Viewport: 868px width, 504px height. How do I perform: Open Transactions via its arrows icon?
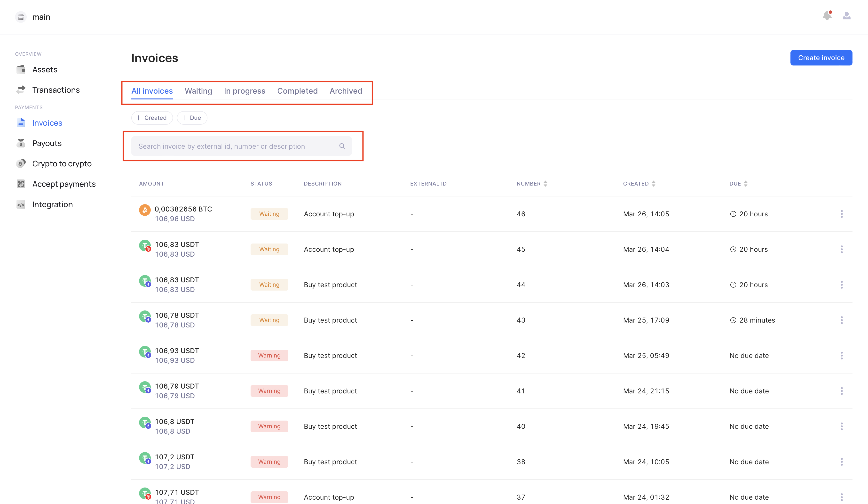tap(21, 90)
